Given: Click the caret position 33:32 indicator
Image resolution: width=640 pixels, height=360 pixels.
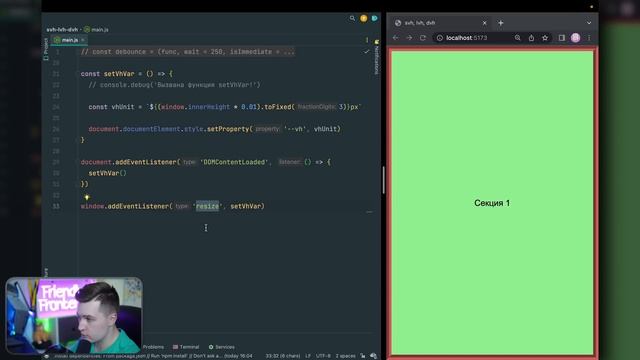Looking at the screenshot, I should (x=283, y=356).
